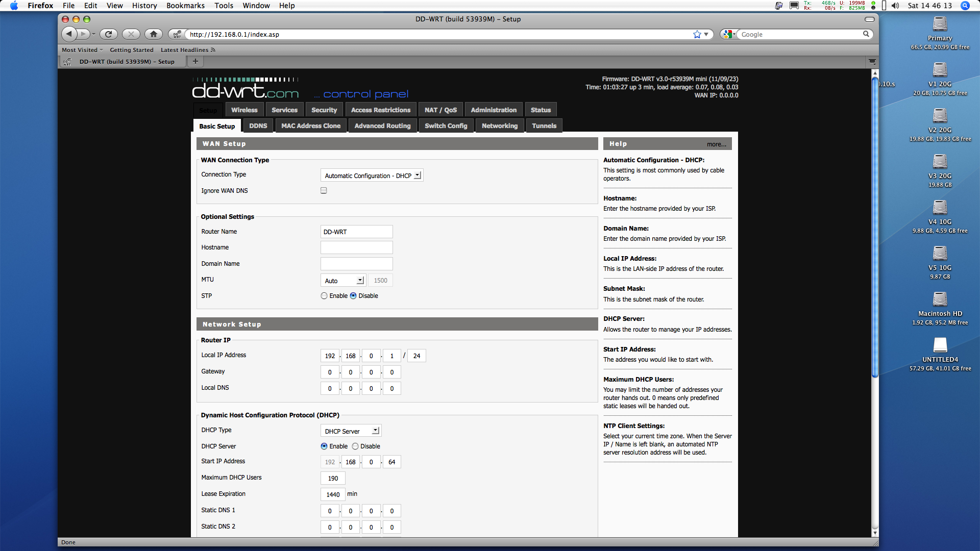Open the Home page icon
Viewport: 980px width, 551px height.
pyautogui.click(x=154, y=34)
